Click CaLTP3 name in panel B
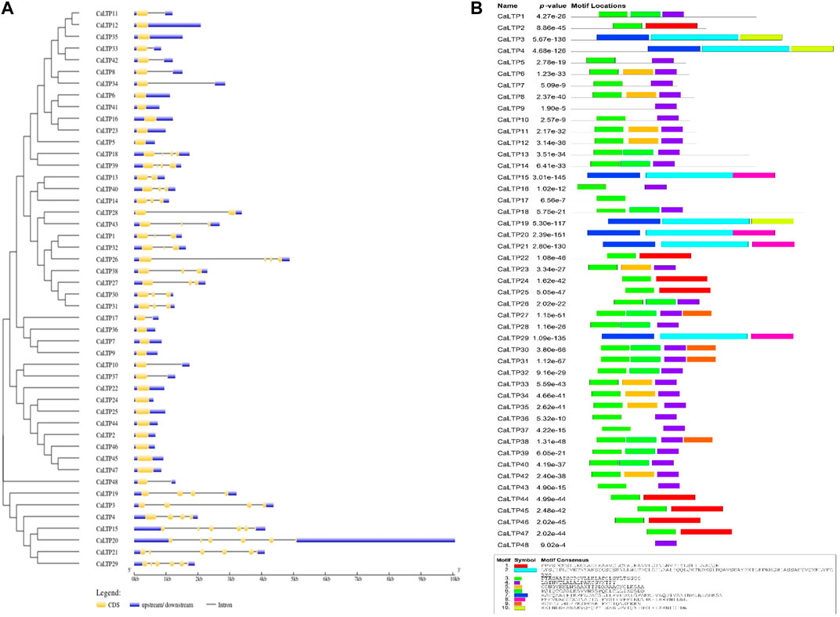 (x=511, y=39)
